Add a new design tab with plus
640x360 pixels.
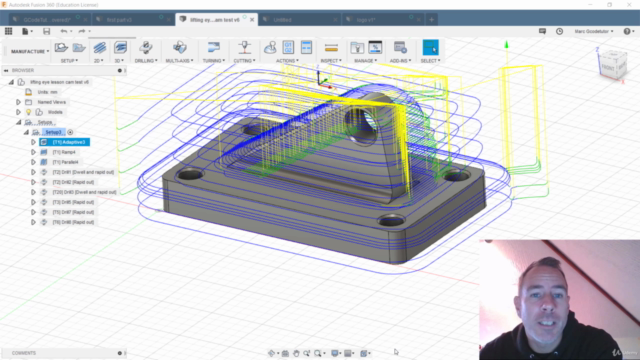coord(431,20)
